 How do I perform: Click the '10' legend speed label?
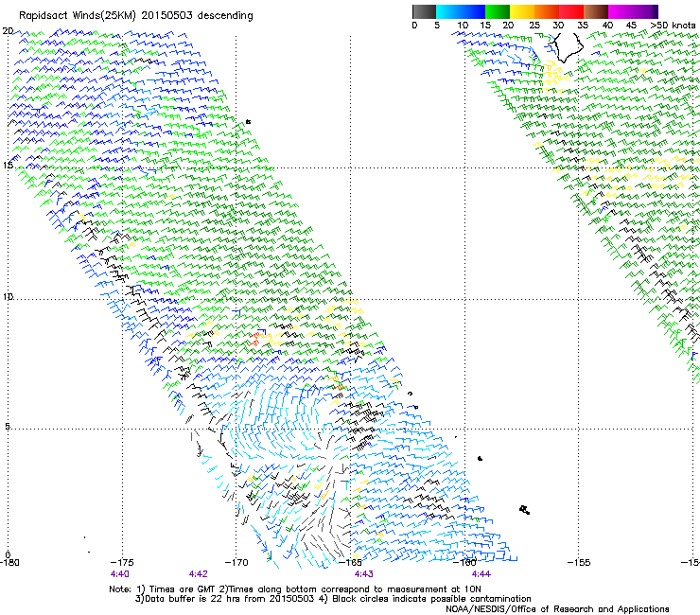[463, 26]
